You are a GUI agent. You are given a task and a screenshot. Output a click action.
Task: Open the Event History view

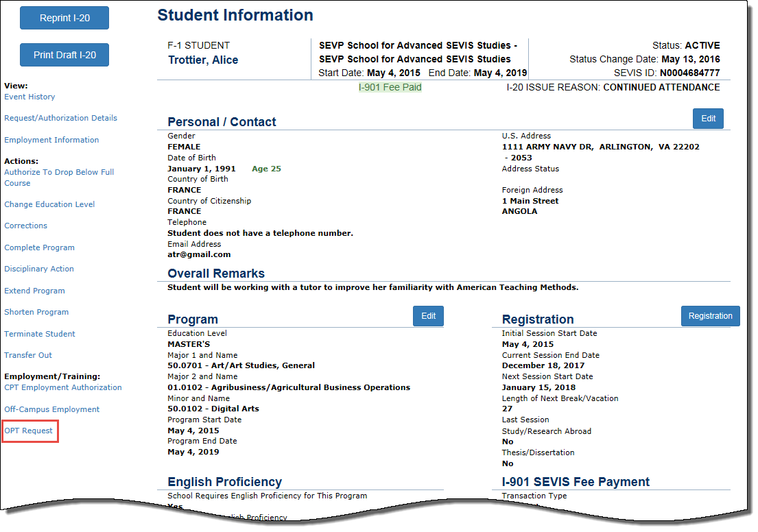pyautogui.click(x=29, y=97)
